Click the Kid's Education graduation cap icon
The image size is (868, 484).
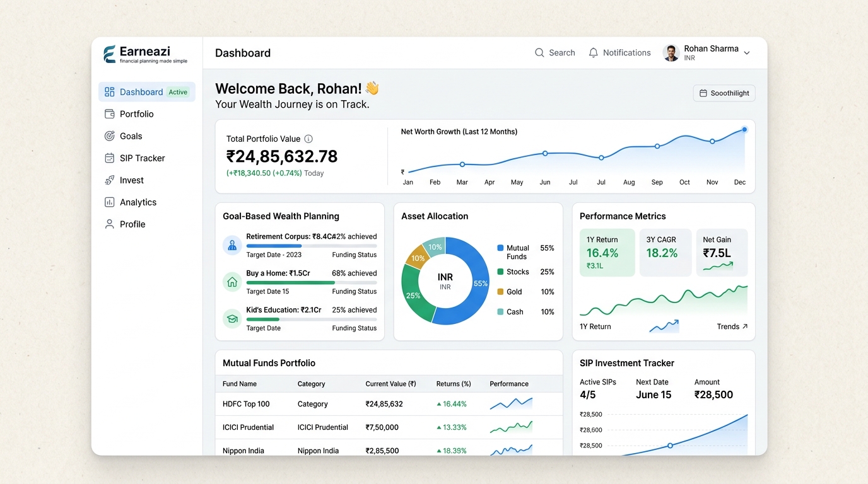coord(232,318)
